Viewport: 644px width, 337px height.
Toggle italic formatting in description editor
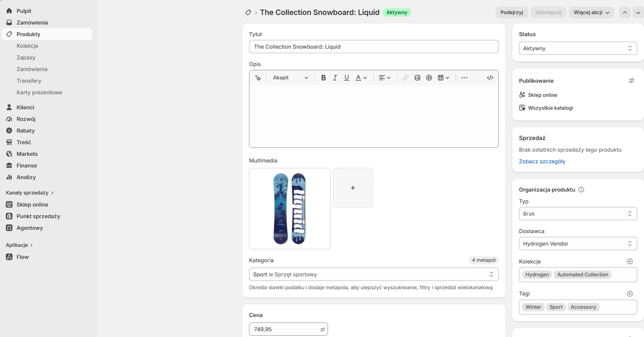tap(335, 78)
